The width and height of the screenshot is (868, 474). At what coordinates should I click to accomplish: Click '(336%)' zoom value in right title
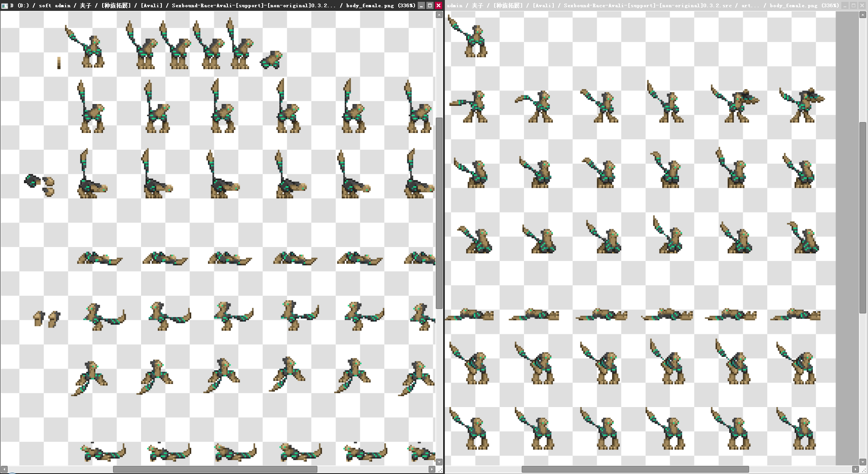(830, 5)
